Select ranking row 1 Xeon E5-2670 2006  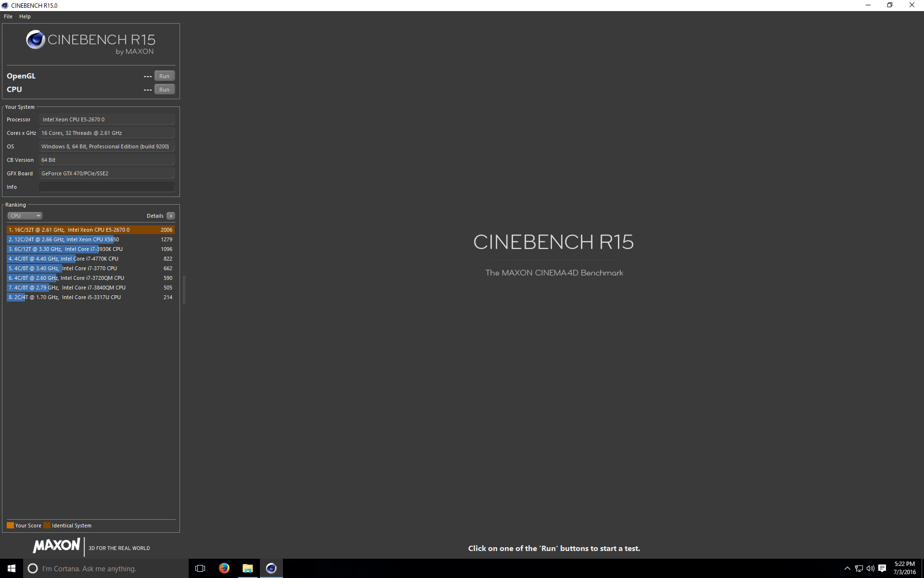[x=90, y=230]
